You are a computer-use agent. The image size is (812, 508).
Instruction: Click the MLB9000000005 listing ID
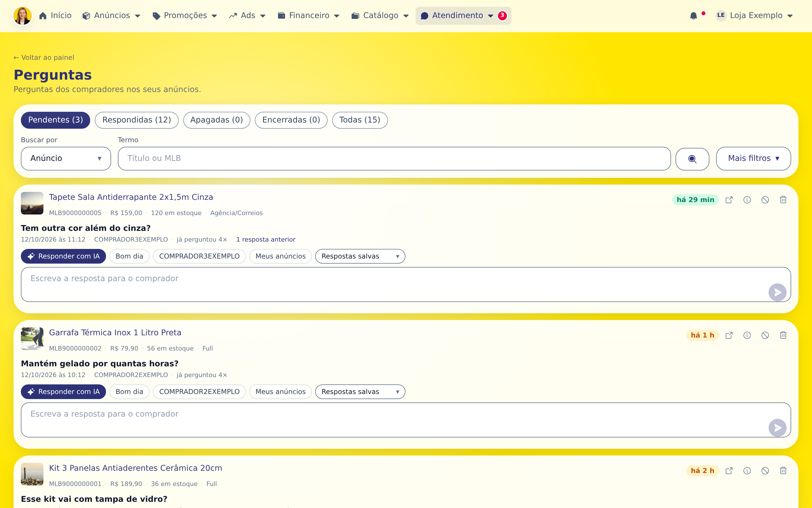(75, 213)
